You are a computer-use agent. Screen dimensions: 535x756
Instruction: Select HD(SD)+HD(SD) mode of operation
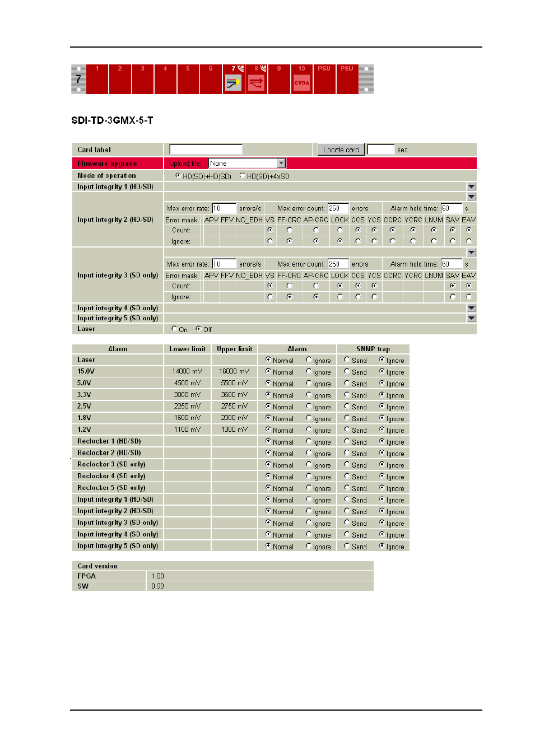(x=178, y=176)
